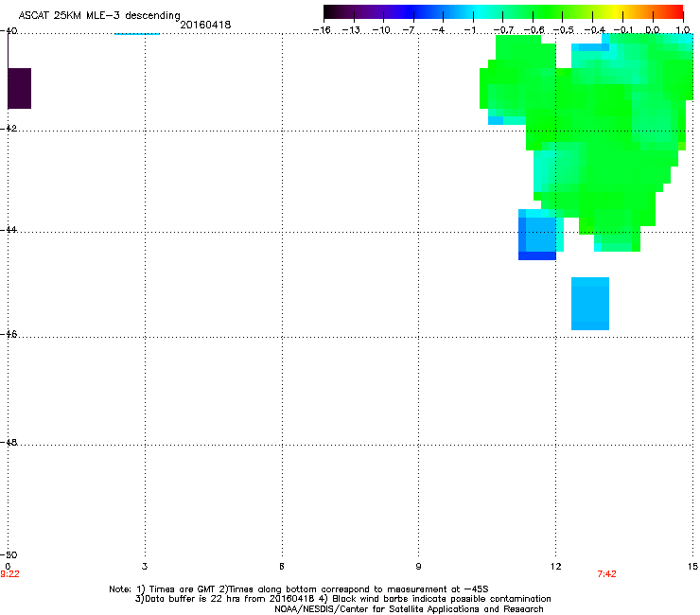700x615 pixels.
Task: Click the -16 label on the color scale
Action: [x=322, y=30]
